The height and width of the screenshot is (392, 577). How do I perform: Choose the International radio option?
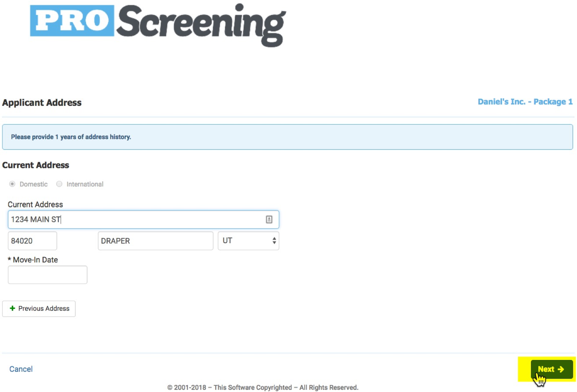click(59, 184)
